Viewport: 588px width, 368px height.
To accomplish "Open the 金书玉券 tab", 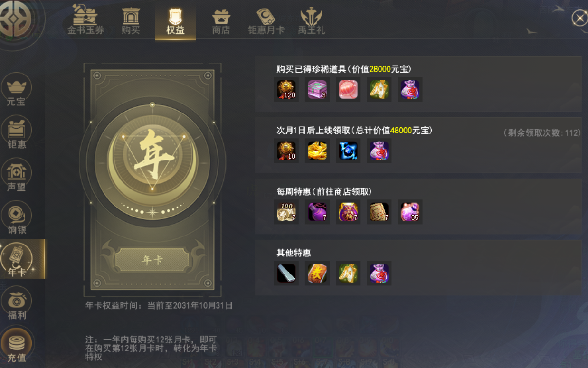I will pyautogui.click(x=85, y=19).
